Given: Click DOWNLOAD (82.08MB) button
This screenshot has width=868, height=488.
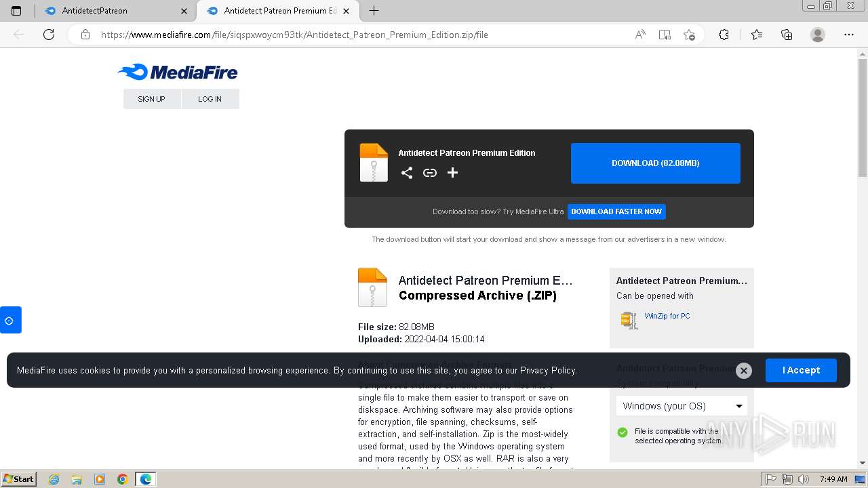Looking at the screenshot, I should [x=656, y=163].
